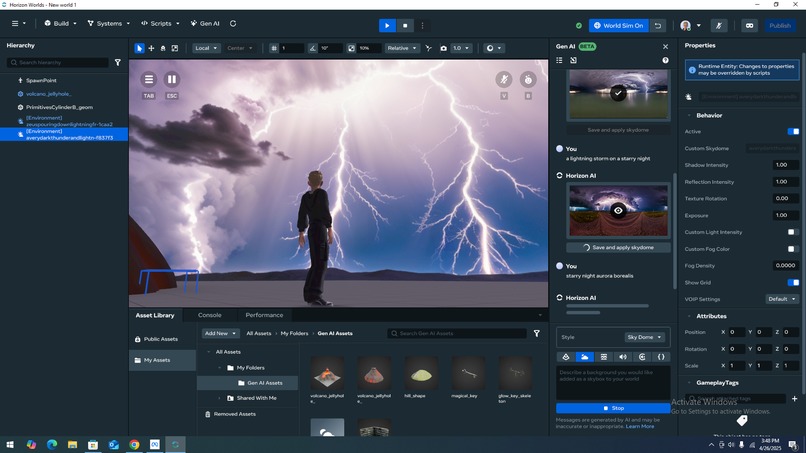Select Public Assets in asset library
The height and width of the screenshot is (453, 806).
point(162,339)
